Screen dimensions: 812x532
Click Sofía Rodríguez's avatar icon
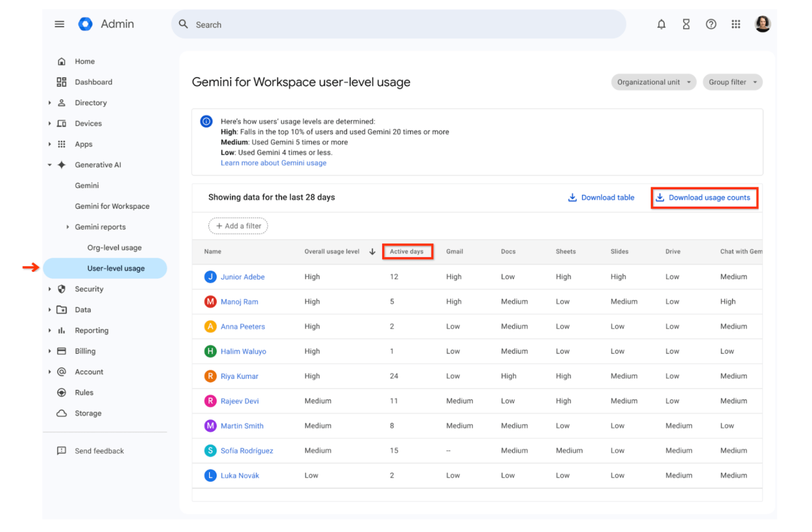click(x=210, y=450)
